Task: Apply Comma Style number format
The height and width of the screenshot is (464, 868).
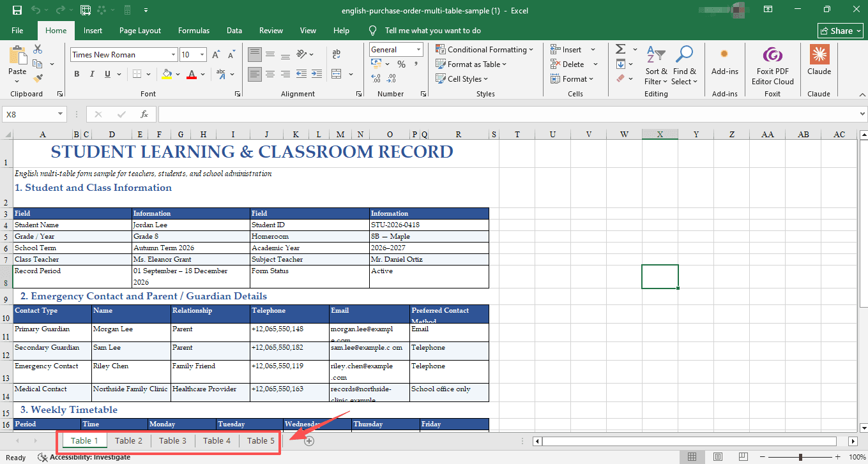Action: (417, 64)
